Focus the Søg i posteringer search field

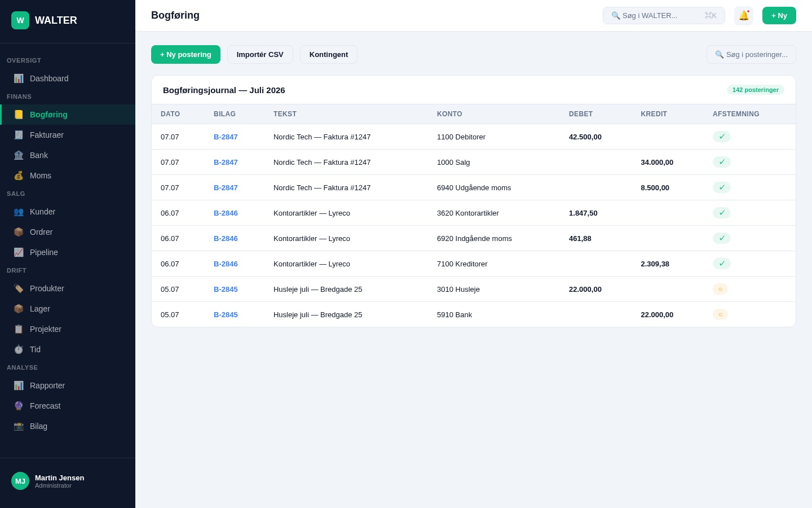tap(751, 54)
